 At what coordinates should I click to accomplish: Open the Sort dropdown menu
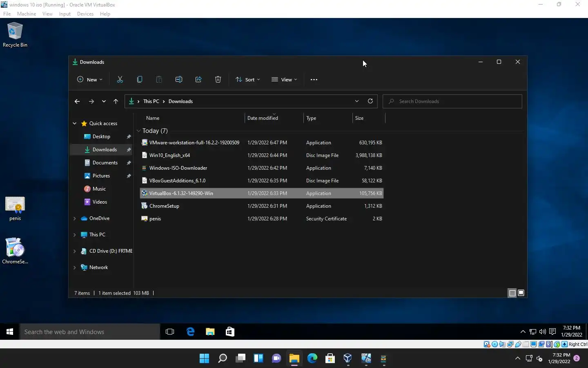(248, 80)
